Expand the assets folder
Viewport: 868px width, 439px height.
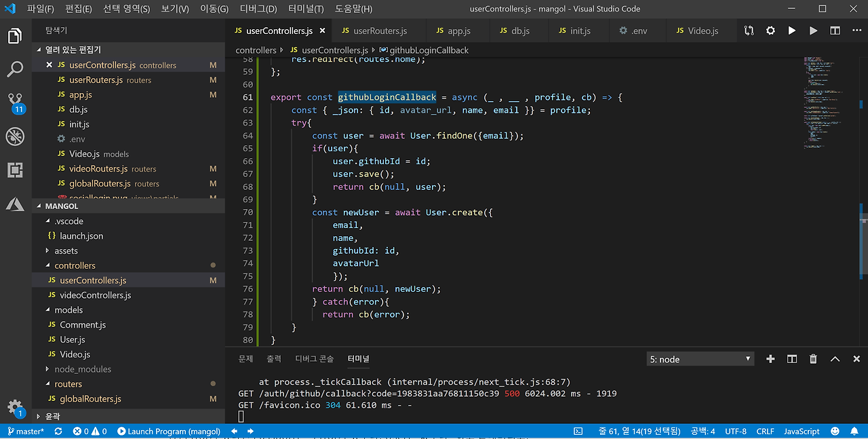tap(129, 250)
